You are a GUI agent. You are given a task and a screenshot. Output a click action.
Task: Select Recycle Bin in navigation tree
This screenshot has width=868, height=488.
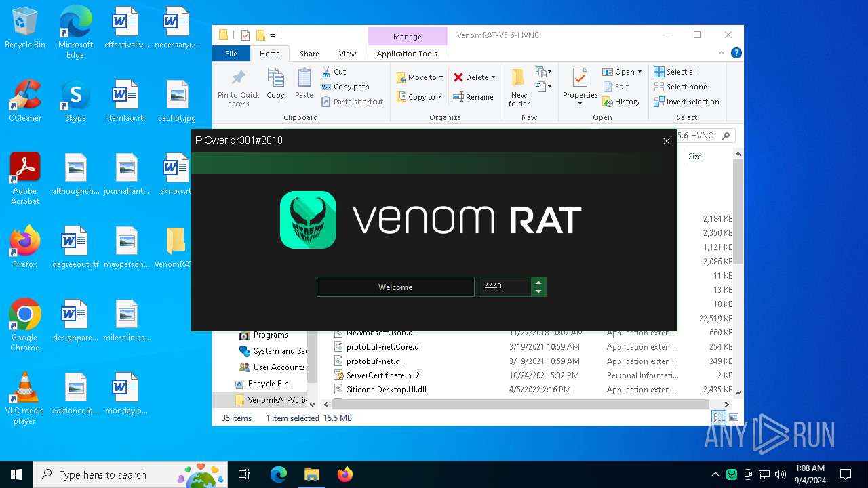pyautogui.click(x=268, y=384)
